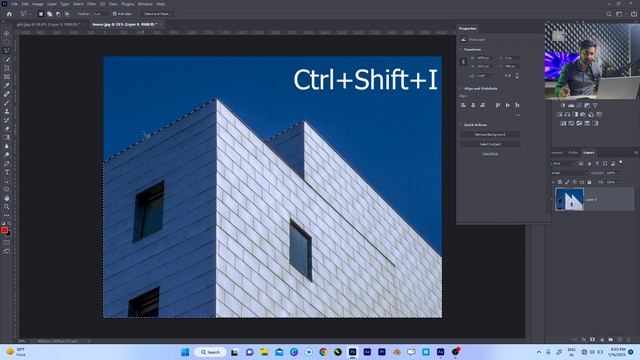Turn layer filtering on or off
This screenshot has width=640, height=360.
[621, 162]
